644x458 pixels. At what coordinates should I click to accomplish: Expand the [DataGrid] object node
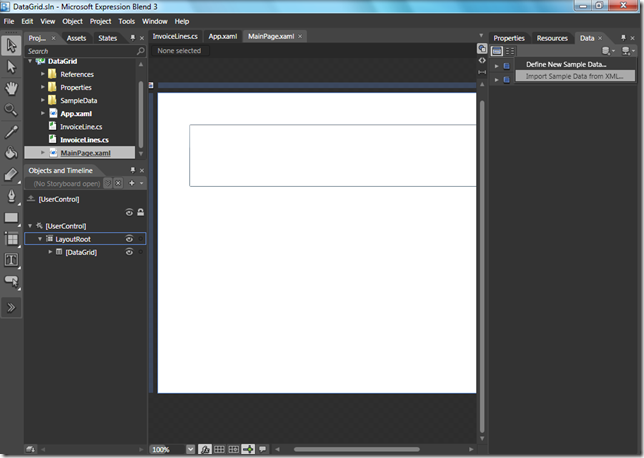(x=50, y=252)
